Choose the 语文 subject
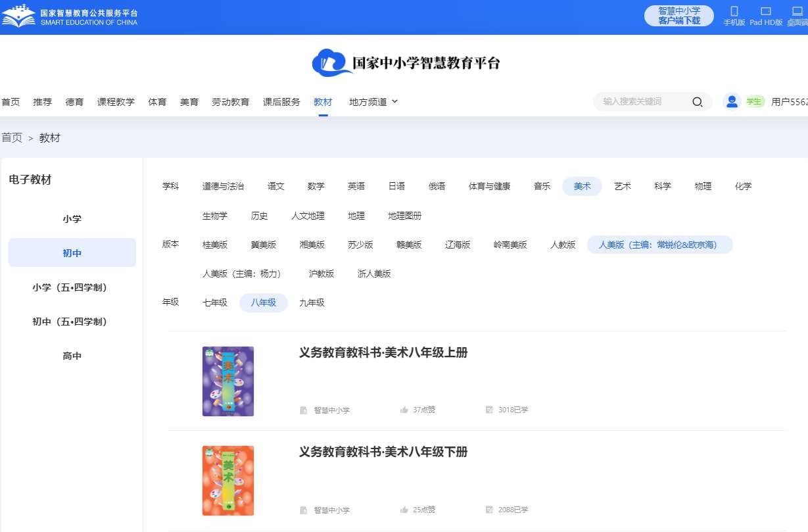The height and width of the screenshot is (532, 808). point(276,187)
